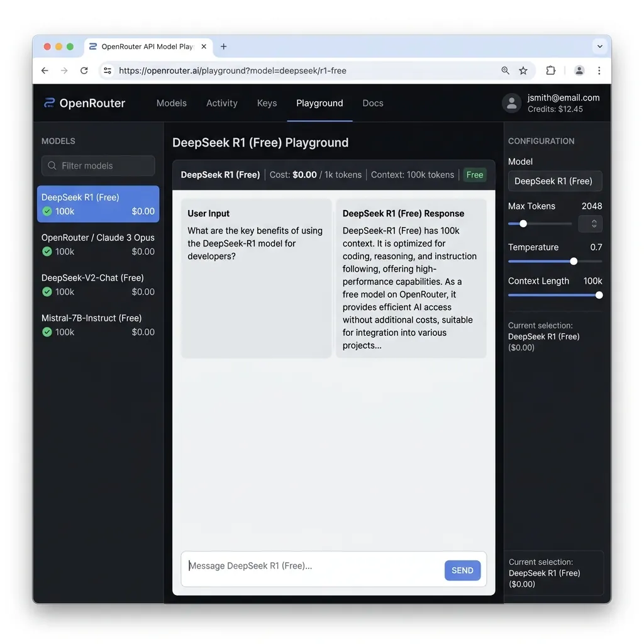Click the zoom magnifier icon in address bar
This screenshot has height=644, width=644.
(505, 70)
